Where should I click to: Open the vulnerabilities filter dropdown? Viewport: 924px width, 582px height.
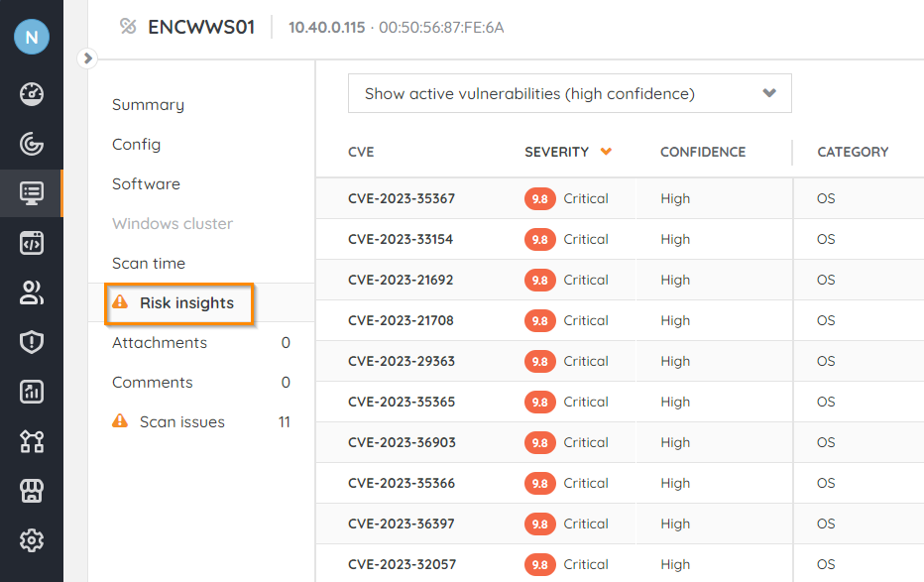(x=569, y=94)
